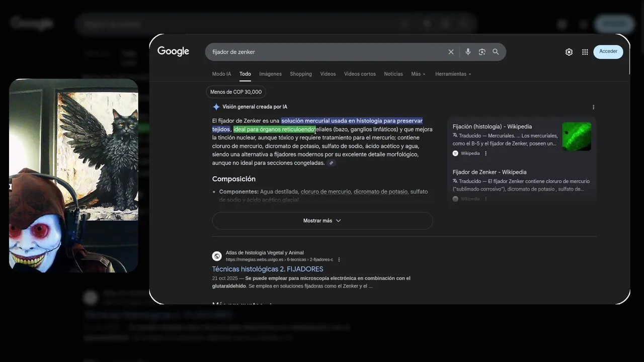Screen dimensions: 644x362
Task: Expand the Más dropdown
Action: click(418, 74)
